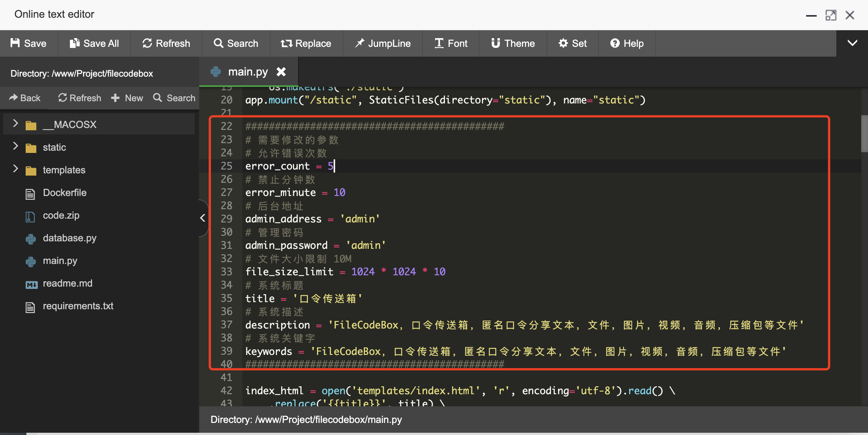Image resolution: width=868 pixels, height=435 pixels.
Task: Click the Dockerfile document icon
Action: click(30, 194)
